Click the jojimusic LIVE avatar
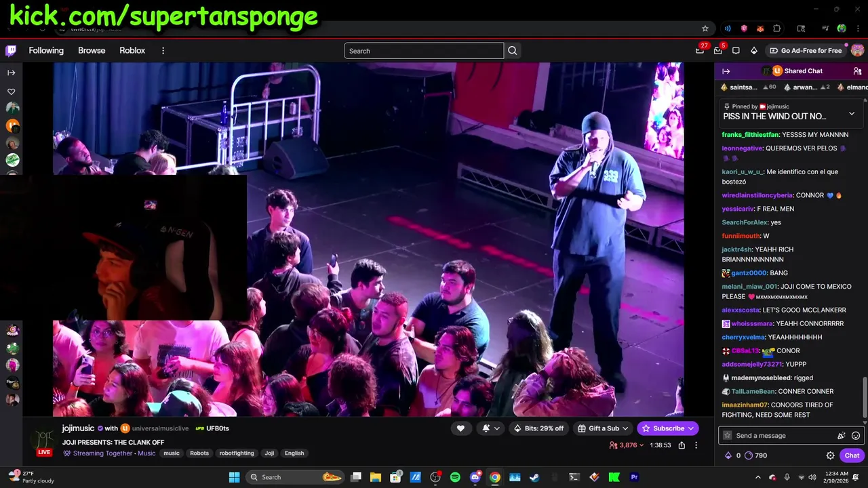The image size is (868, 488). tap(44, 441)
